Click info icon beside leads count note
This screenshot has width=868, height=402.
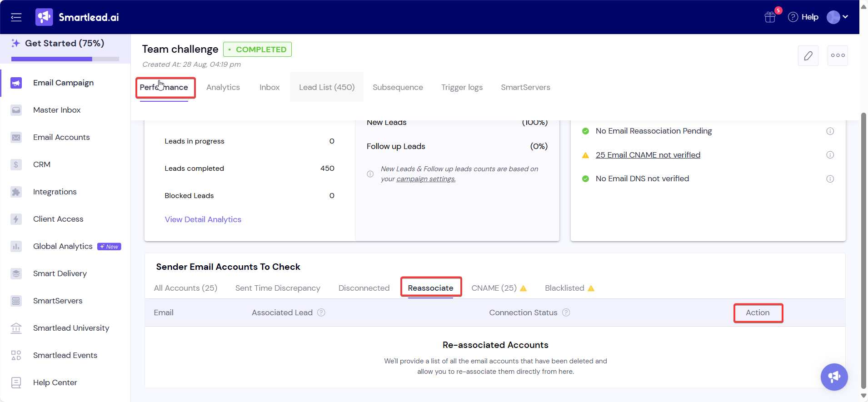tap(370, 174)
